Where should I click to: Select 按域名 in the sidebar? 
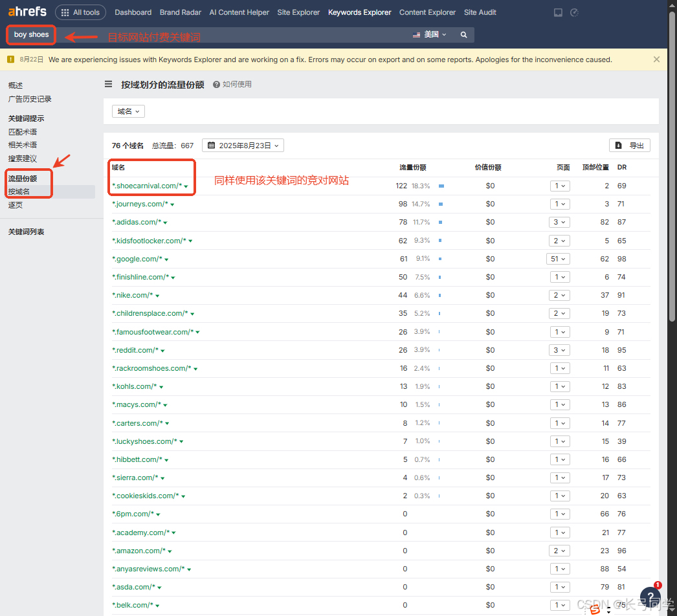point(19,192)
